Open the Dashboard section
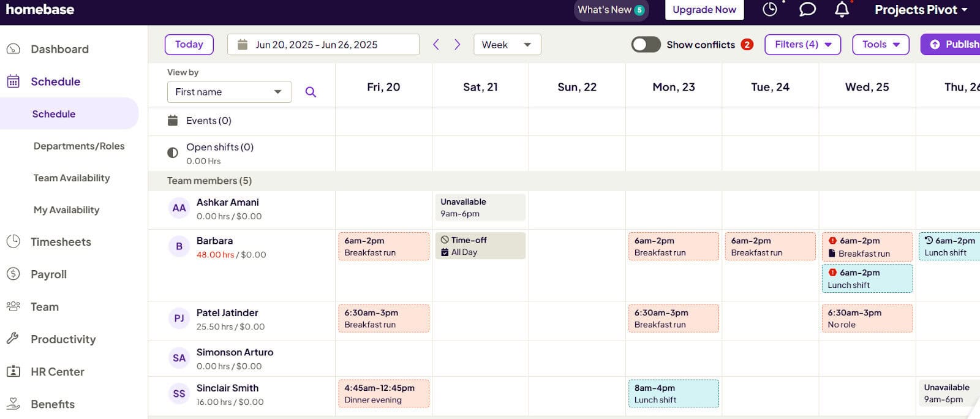The image size is (980, 419). [x=59, y=49]
